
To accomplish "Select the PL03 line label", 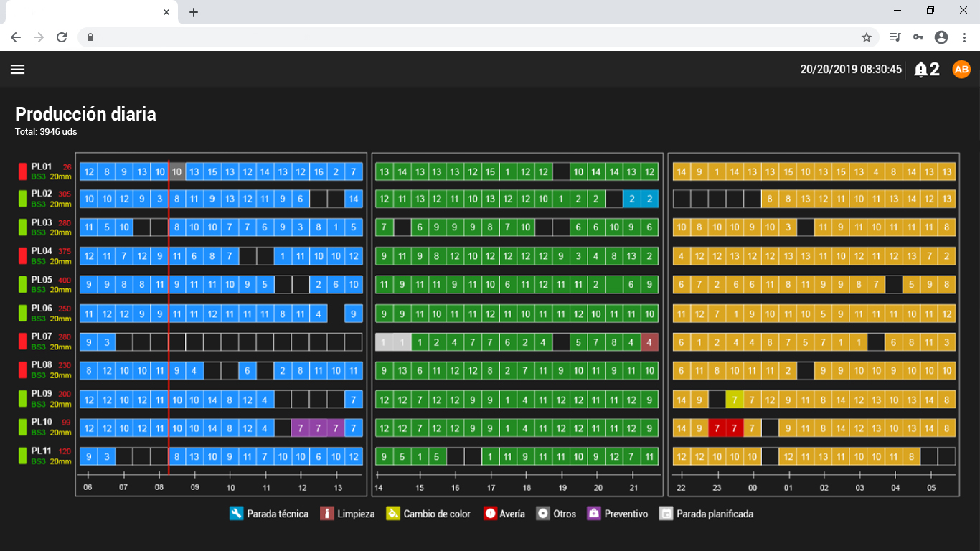I will click(42, 222).
